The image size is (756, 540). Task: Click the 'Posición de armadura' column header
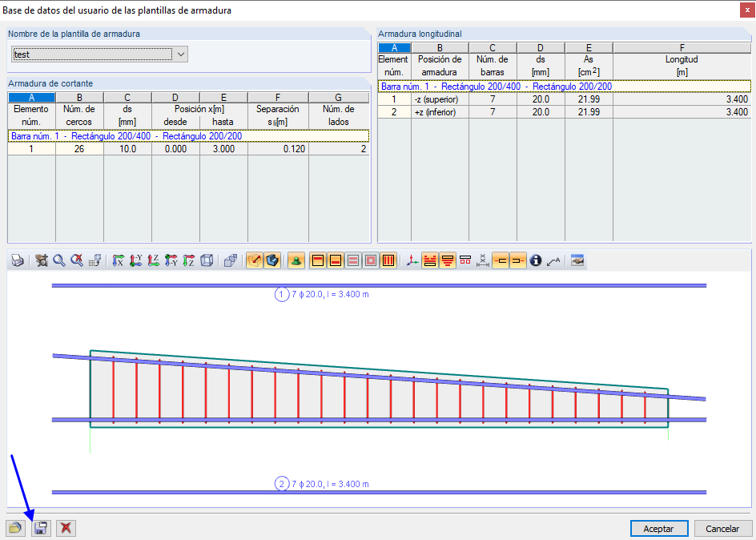(440, 66)
